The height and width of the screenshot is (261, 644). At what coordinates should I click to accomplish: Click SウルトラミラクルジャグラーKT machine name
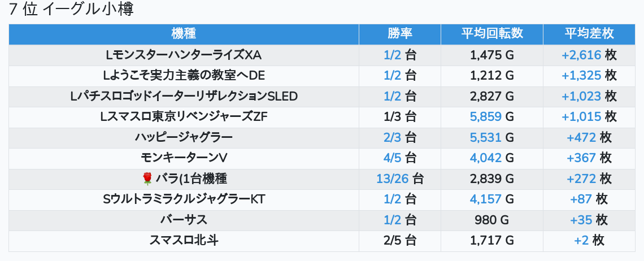184,199
